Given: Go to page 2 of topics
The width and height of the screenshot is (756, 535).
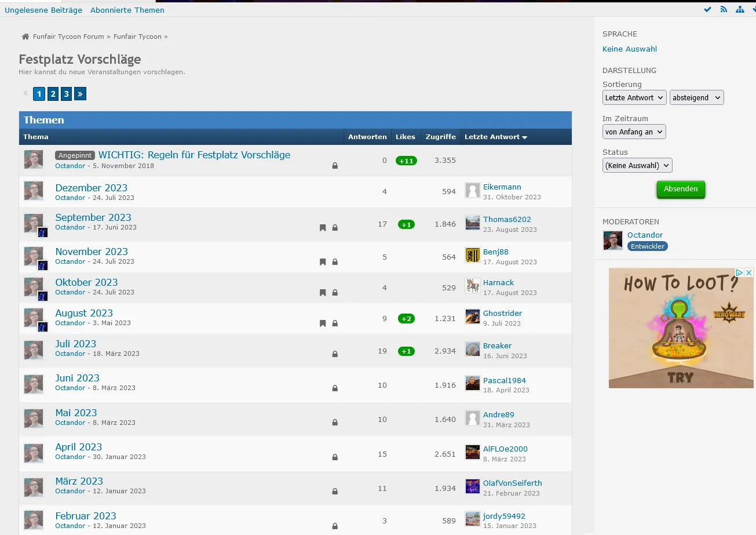Looking at the screenshot, I should pyautogui.click(x=53, y=94).
